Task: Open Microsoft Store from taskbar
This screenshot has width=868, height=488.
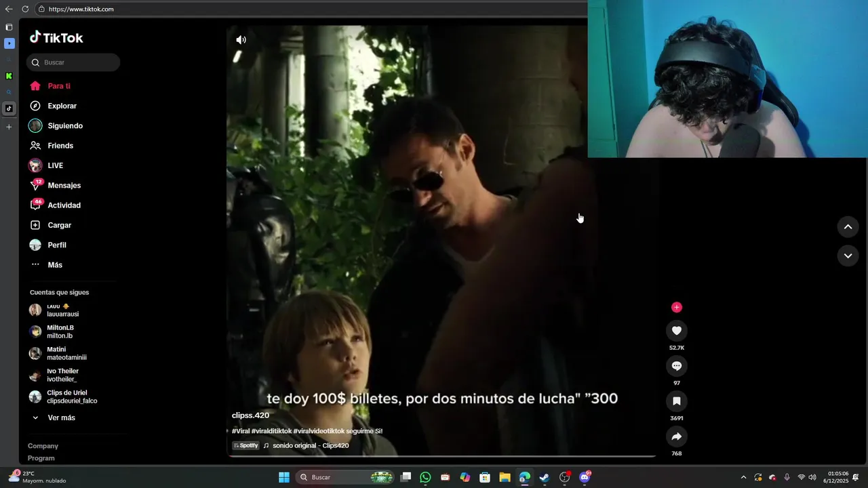Action: point(485,477)
